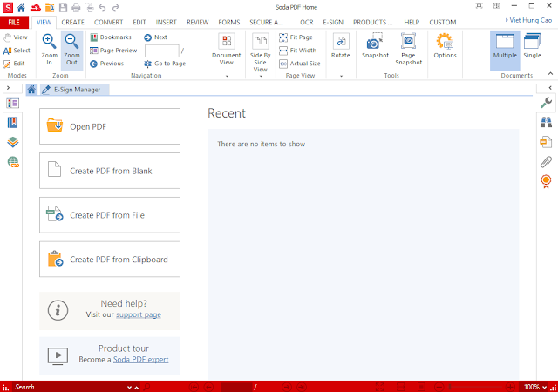Click the Home tab icon beside E-Sign Manager
The image size is (558, 392).
(31, 90)
